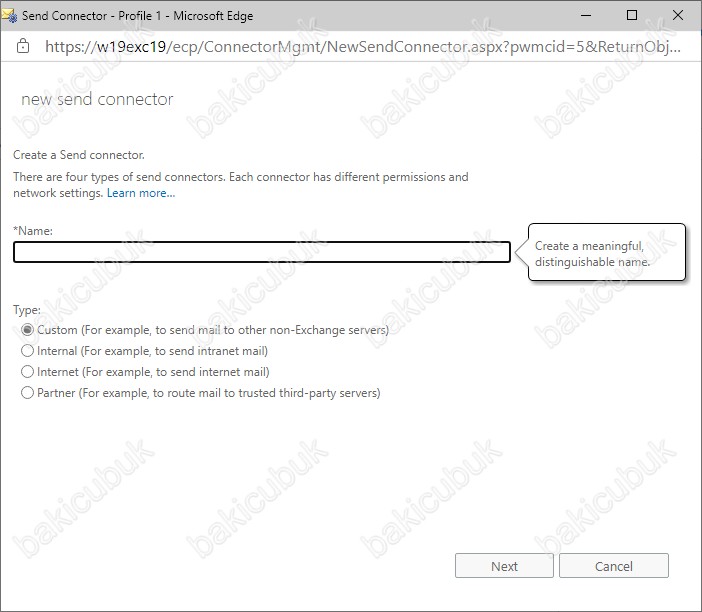
Task: Click the 'Type:' label
Action: click(x=27, y=310)
